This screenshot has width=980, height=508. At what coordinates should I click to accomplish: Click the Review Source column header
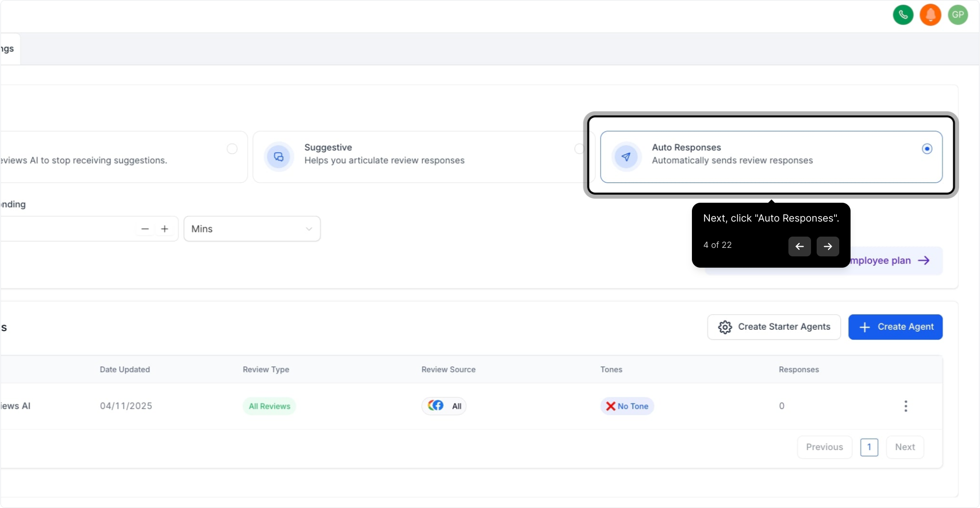pyautogui.click(x=449, y=370)
